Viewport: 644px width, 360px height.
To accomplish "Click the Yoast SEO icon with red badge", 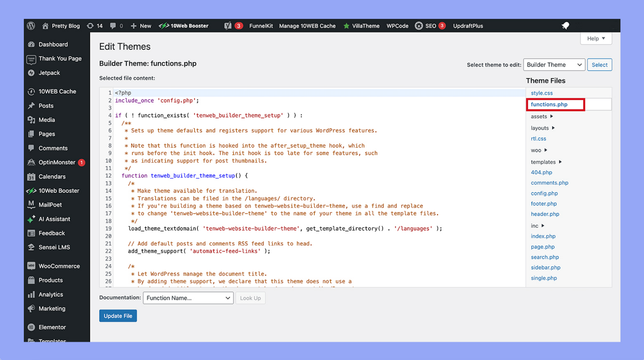I will [x=228, y=26].
